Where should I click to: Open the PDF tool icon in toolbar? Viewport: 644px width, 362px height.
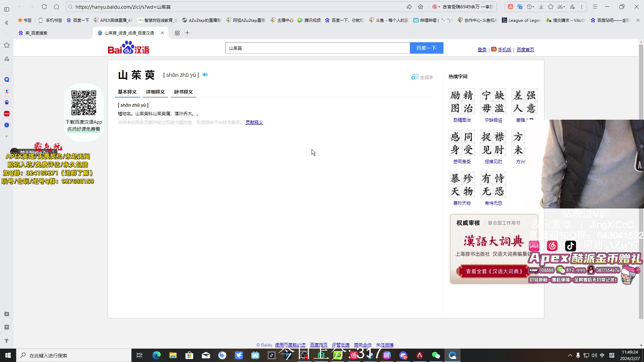click(x=510, y=7)
